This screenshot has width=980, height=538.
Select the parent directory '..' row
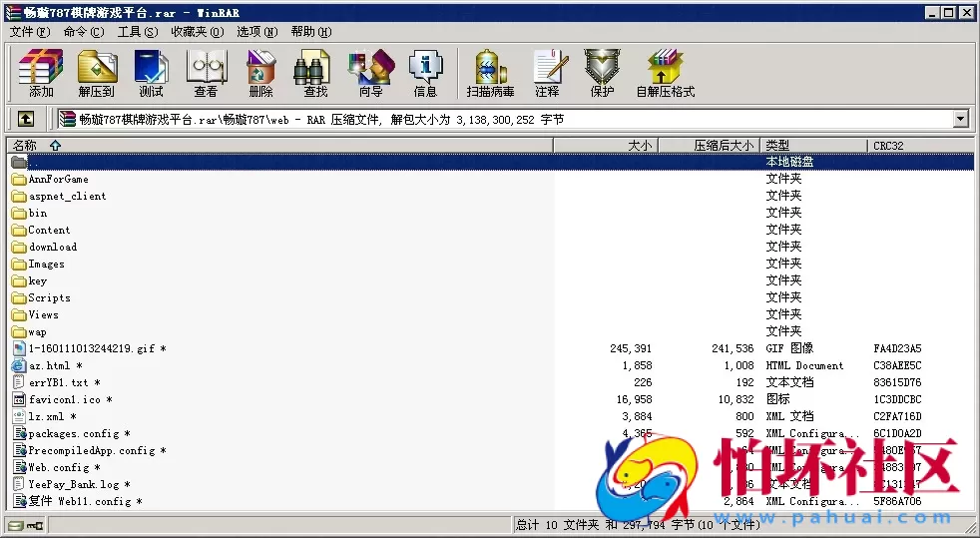[x=491, y=162]
